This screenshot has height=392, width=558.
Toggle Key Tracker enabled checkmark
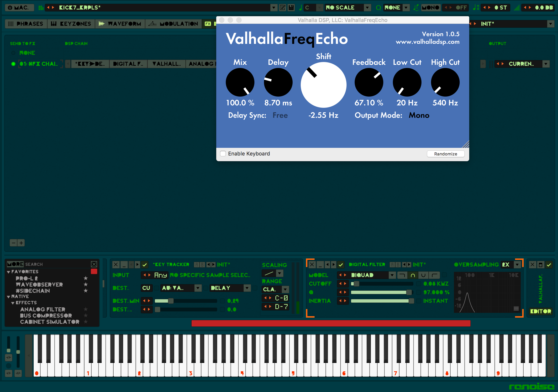(x=145, y=264)
